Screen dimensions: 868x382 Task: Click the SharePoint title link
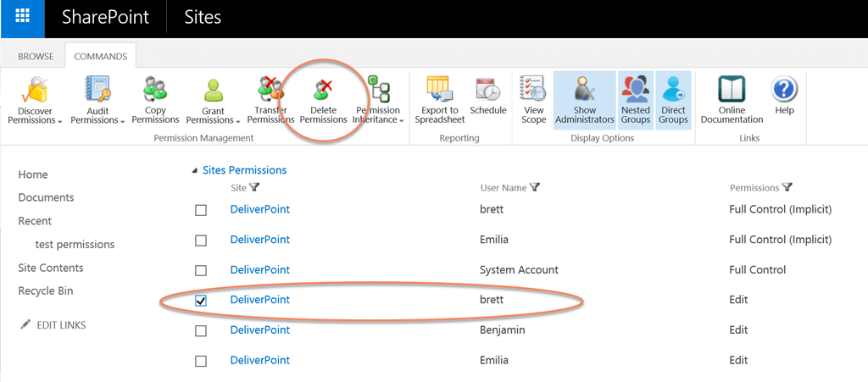click(x=105, y=17)
